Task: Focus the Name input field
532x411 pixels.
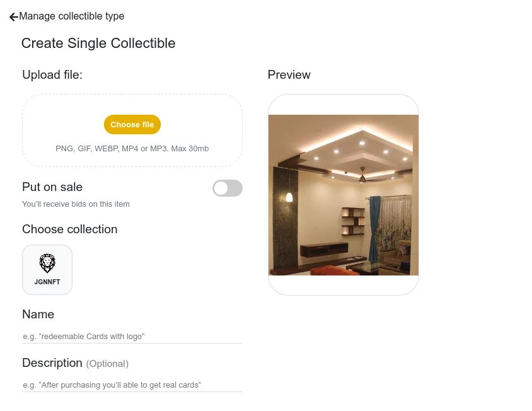Action: pyautogui.click(x=132, y=337)
